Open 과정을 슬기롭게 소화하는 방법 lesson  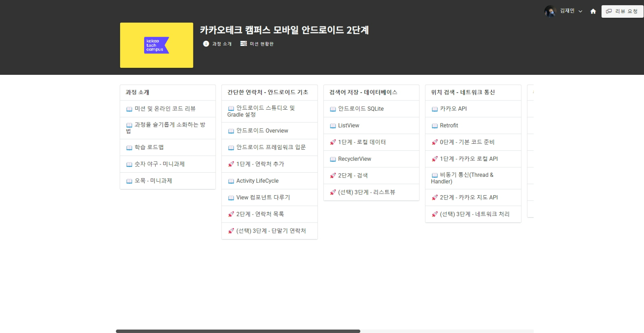(167, 128)
